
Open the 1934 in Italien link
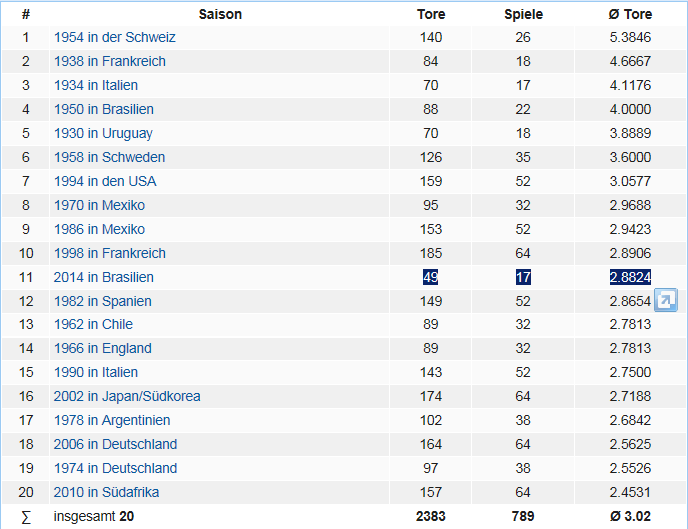click(96, 86)
